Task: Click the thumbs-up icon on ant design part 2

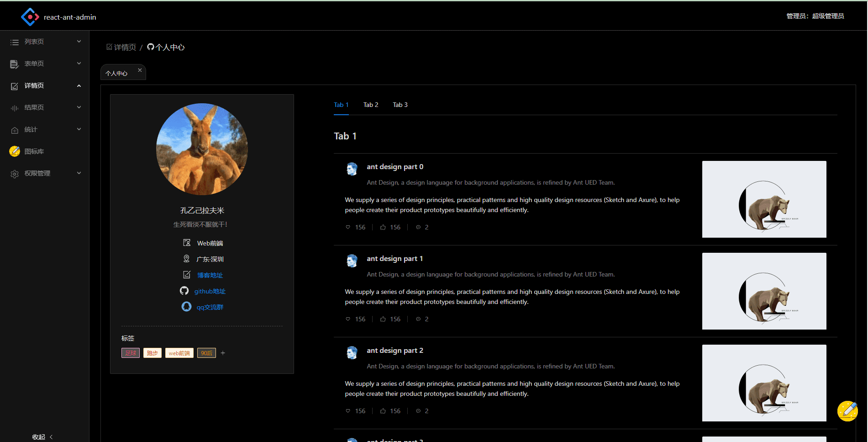Action: (383, 411)
